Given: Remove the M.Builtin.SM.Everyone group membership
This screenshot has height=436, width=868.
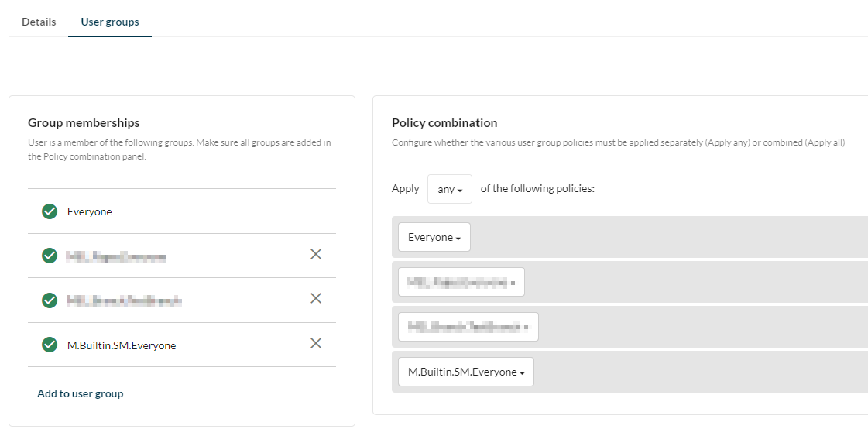Looking at the screenshot, I should click(x=316, y=343).
